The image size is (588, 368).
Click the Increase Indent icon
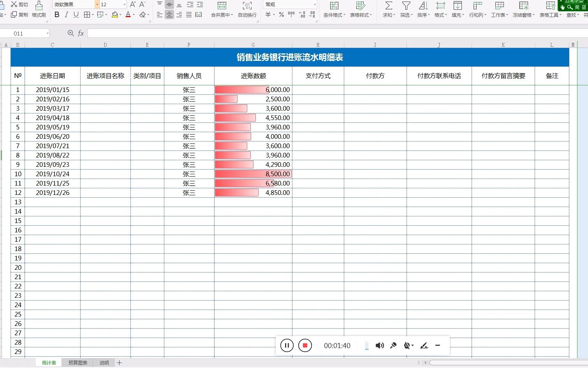(200, 4)
